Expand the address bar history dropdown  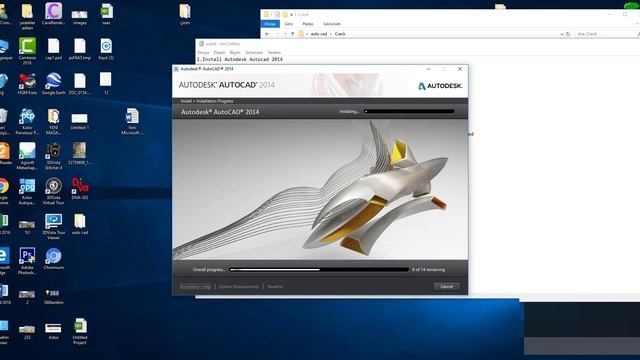tap(562, 34)
